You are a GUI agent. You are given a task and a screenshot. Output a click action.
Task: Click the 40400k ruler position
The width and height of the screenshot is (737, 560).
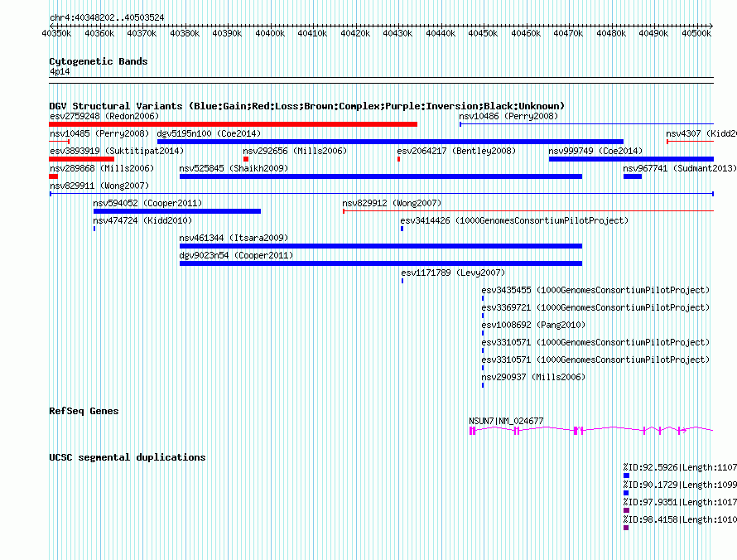270,33
